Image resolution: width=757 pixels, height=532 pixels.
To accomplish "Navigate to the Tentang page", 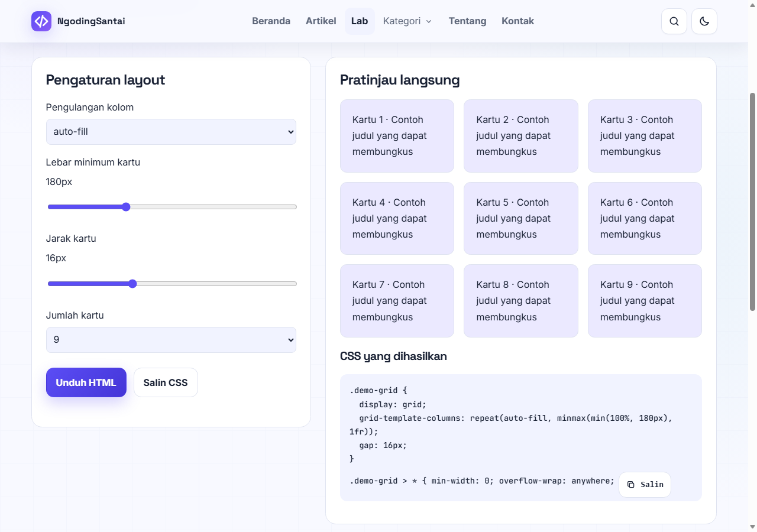I will (467, 21).
